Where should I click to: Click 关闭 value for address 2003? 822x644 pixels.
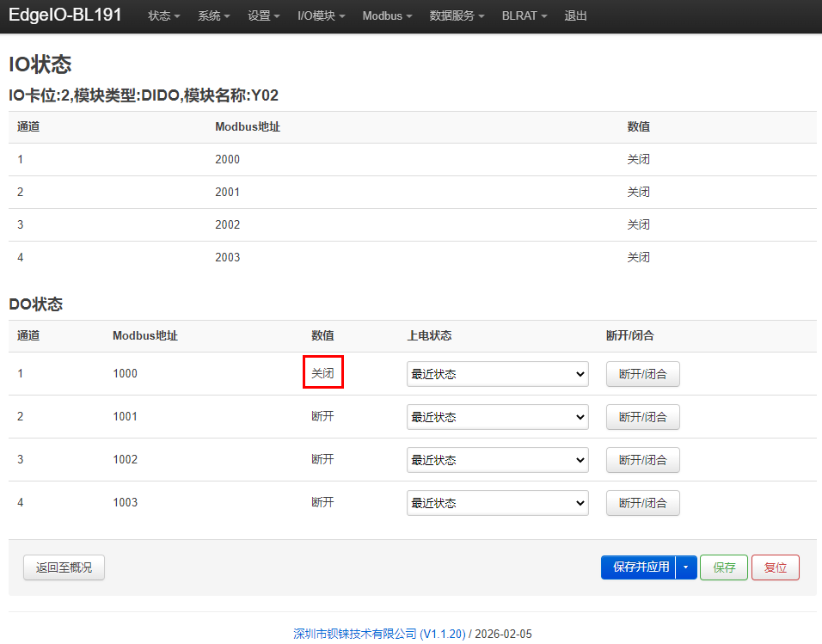639,257
